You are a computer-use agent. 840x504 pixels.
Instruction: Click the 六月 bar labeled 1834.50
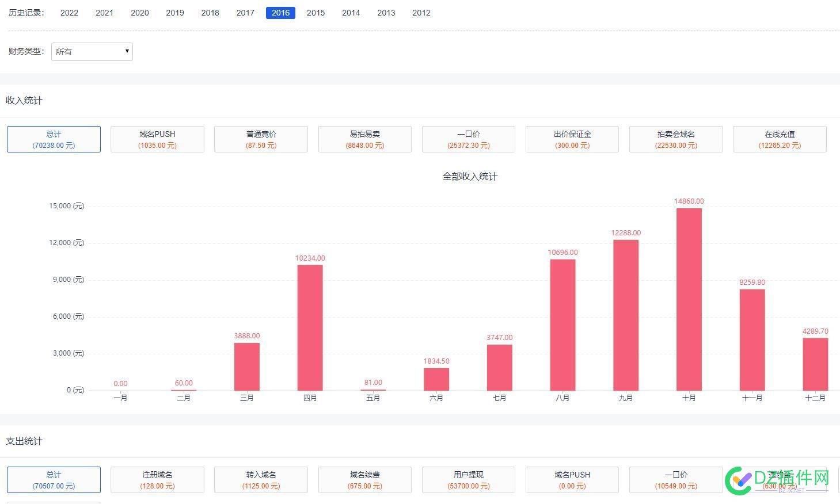436,379
